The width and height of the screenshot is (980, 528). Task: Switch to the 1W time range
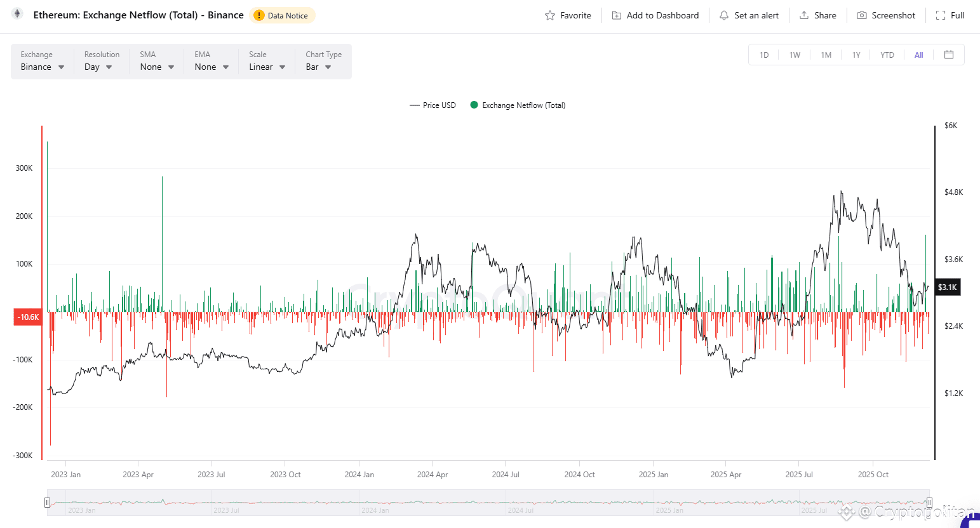click(795, 55)
